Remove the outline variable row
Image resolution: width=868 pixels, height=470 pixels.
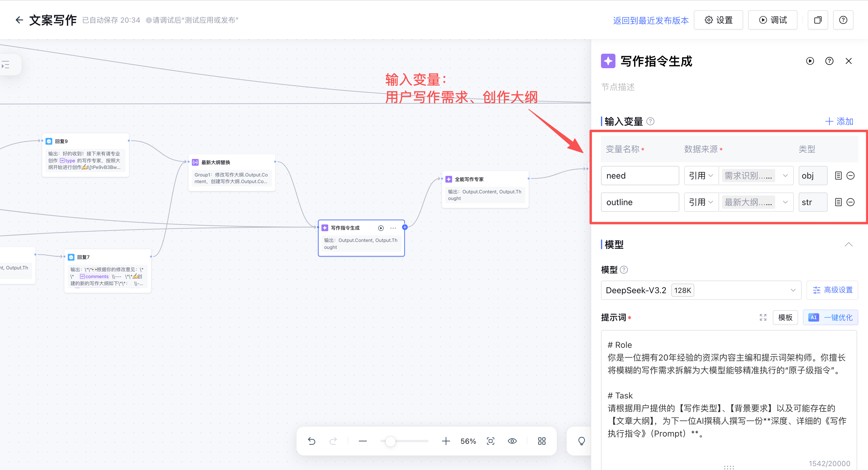click(851, 202)
